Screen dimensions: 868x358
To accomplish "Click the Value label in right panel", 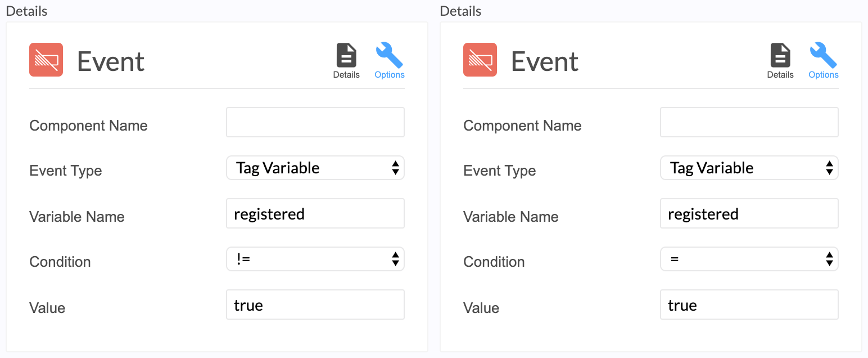I will [x=481, y=308].
